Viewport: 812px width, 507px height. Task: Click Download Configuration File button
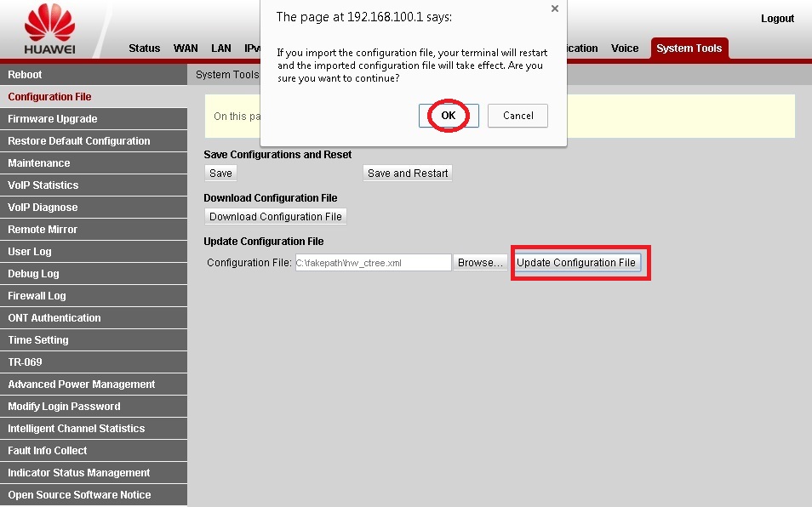pyautogui.click(x=275, y=217)
